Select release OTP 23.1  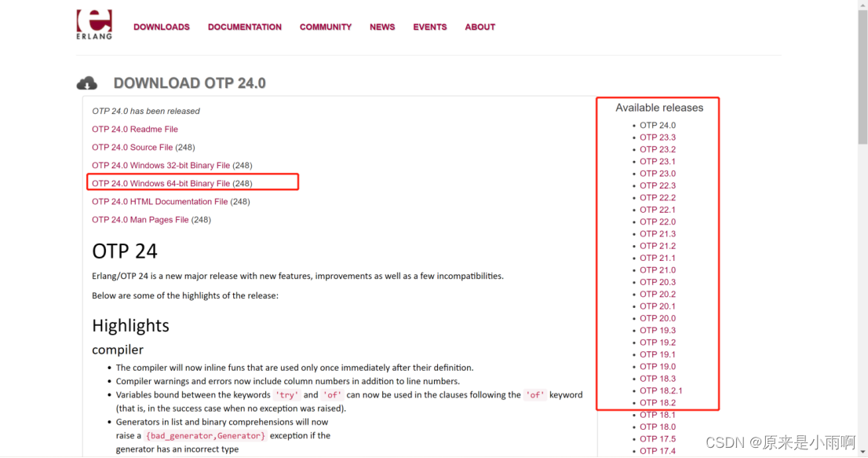(658, 162)
